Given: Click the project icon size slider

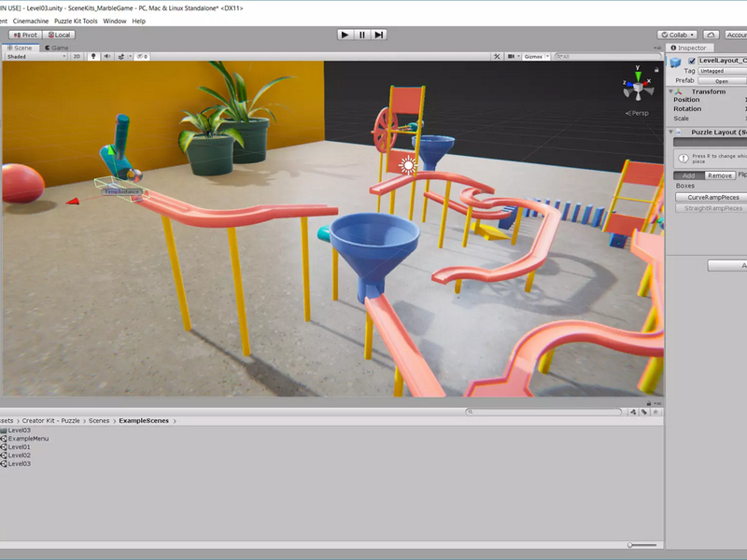Looking at the screenshot, I should click(642, 545).
